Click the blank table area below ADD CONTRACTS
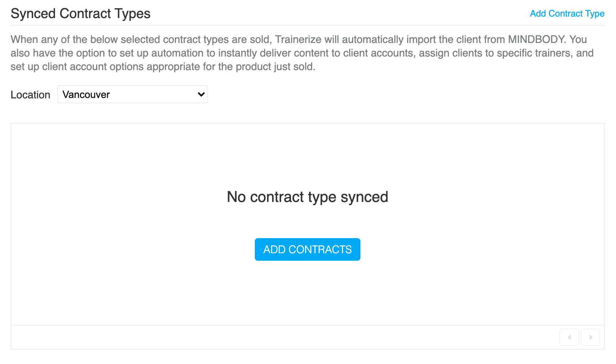This screenshot has height=364, width=616. coord(308,293)
